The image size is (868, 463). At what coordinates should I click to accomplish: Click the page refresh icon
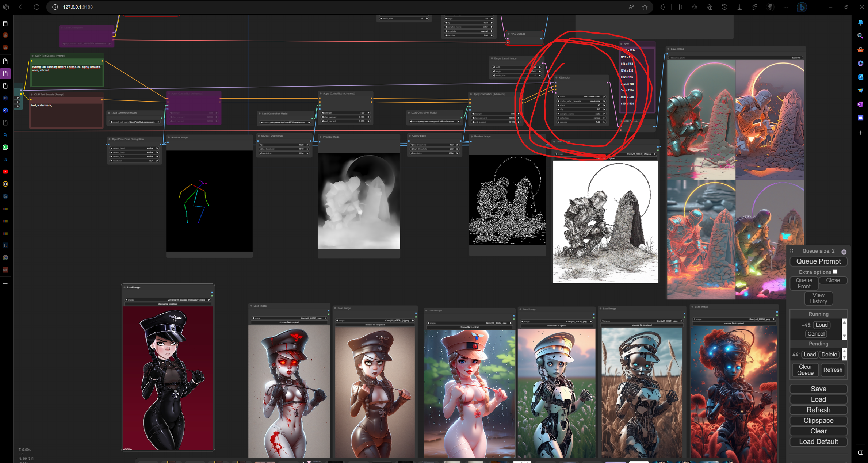coord(37,7)
